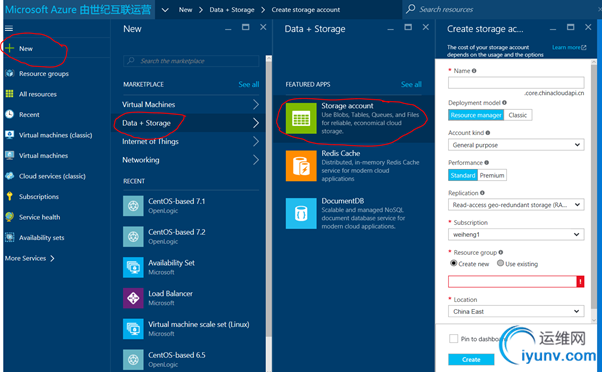602x372 pixels.
Task: Expand Networking category chevron
Action: click(x=256, y=160)
